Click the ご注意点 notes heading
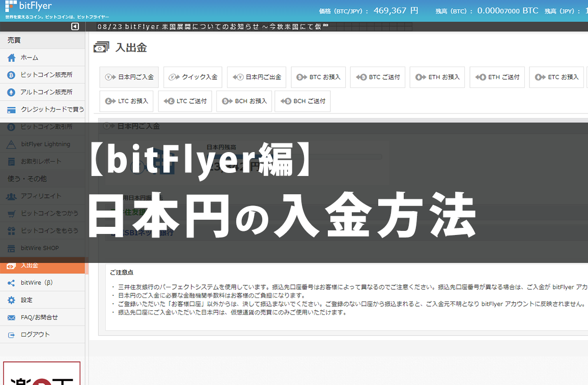This screenshot has height=385, width=588. 122,272
